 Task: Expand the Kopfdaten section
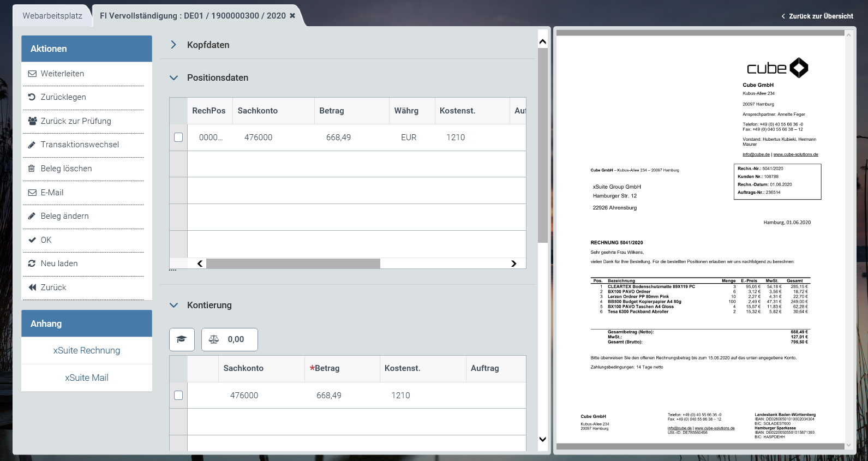tap(173, 45)
